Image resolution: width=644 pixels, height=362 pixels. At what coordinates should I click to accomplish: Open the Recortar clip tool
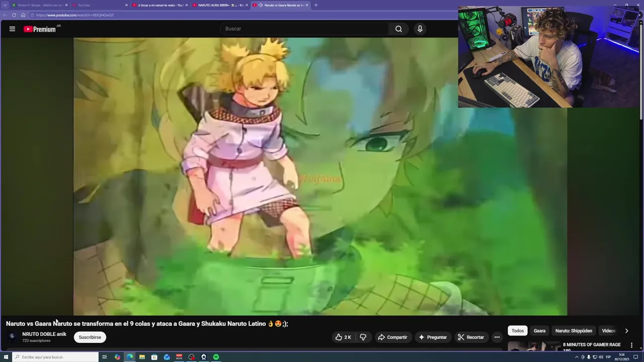click(471, 337)
